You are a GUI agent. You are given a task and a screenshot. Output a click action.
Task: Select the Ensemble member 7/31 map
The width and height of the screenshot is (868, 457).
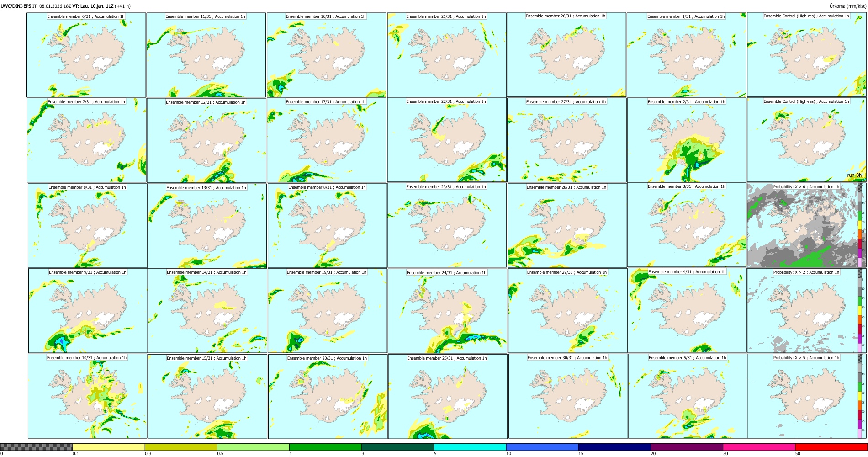[87, 140]
